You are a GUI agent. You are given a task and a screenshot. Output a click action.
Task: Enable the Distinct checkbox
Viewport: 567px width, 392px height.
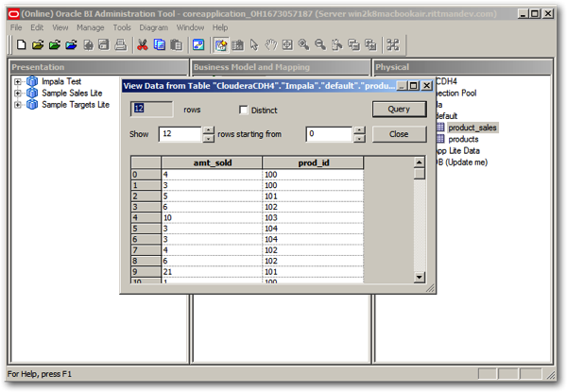pos(244,110)
